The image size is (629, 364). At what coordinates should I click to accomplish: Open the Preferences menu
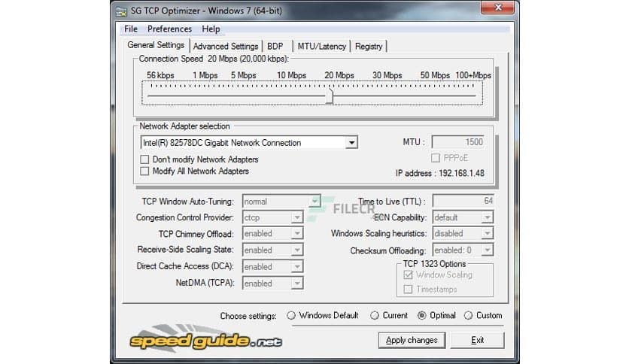[x=169, y=29]
